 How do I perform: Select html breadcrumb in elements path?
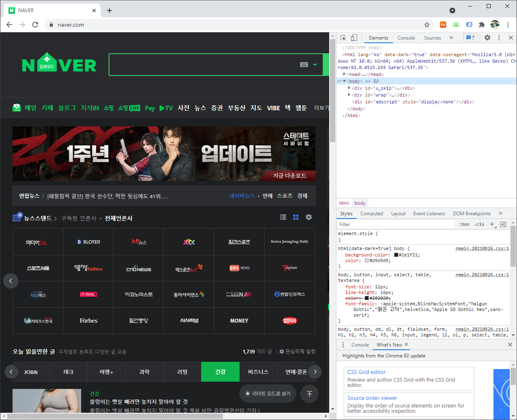(344, 203)
